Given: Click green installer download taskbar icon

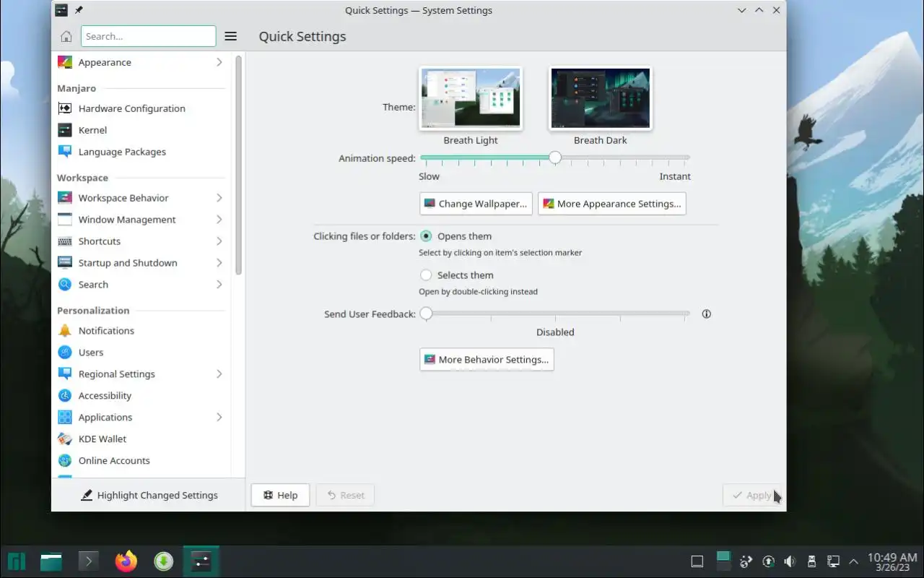Looking at the screenshot, I should pyautogui.click(x=164, y=561).
